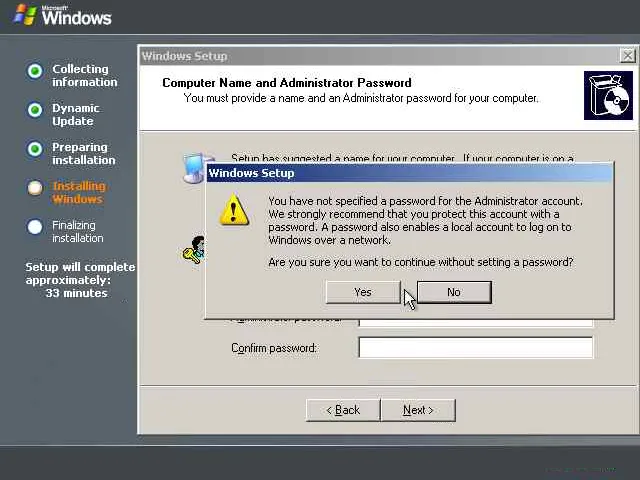Click the 'Installing Windows' orange step label
640x480 pixels.
[79, 193]
